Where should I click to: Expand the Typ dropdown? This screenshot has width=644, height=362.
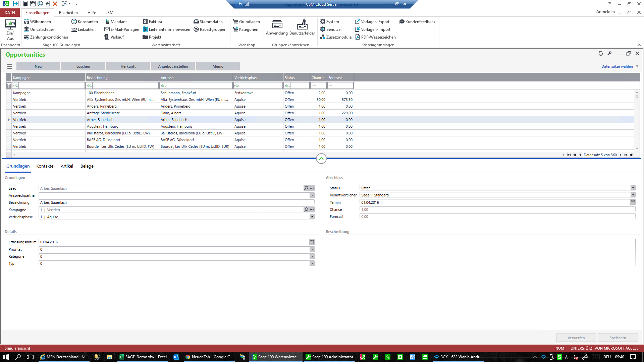point(312,263)
